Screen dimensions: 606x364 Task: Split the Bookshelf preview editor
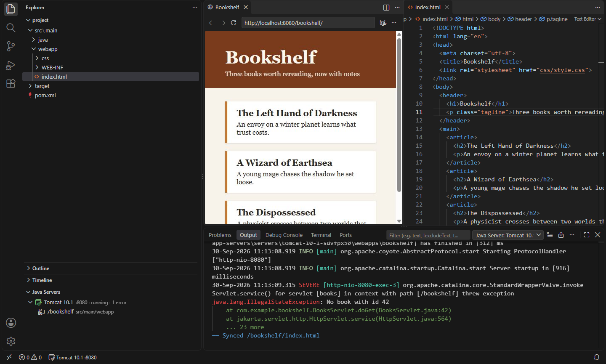point(386,7)
